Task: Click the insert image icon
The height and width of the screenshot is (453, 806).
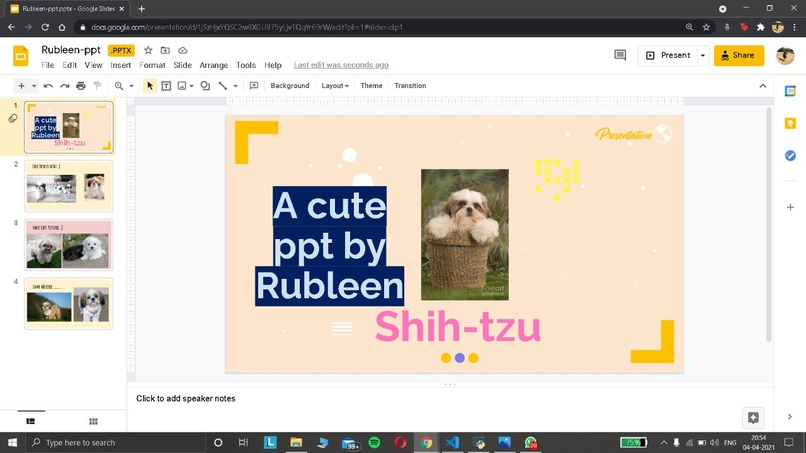Action: [182, 86]
